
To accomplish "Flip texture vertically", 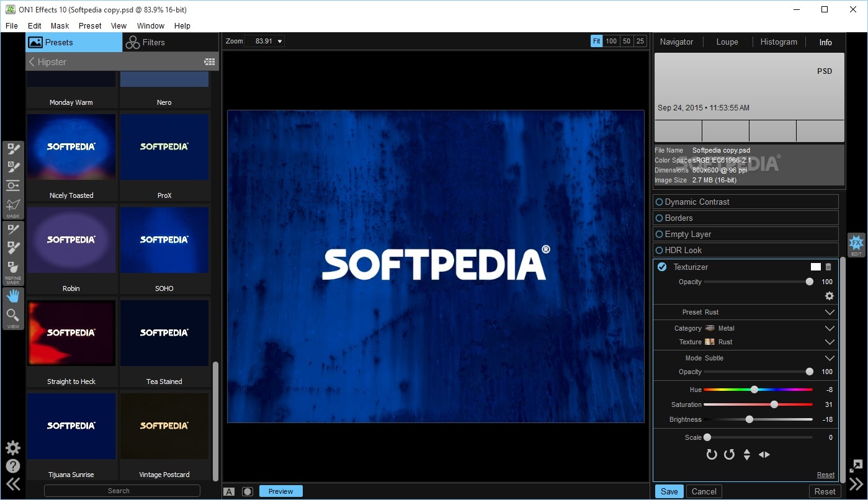I will point(747,455).
